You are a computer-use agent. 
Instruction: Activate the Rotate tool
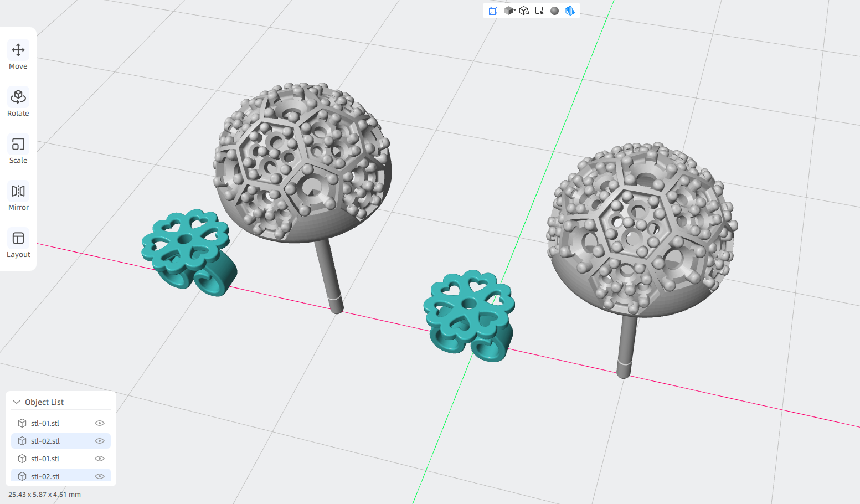tap(18, 103)
